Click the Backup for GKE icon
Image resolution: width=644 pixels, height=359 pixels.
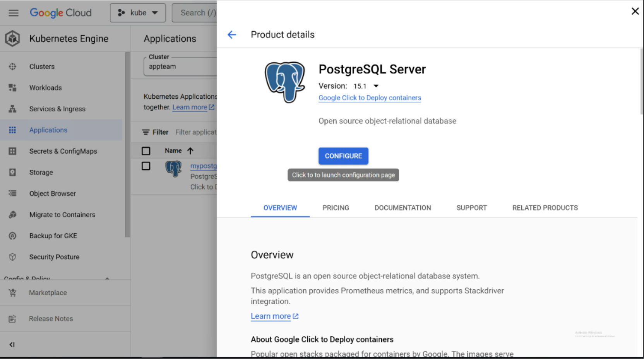pyautogui.click(x=12, y=236)
